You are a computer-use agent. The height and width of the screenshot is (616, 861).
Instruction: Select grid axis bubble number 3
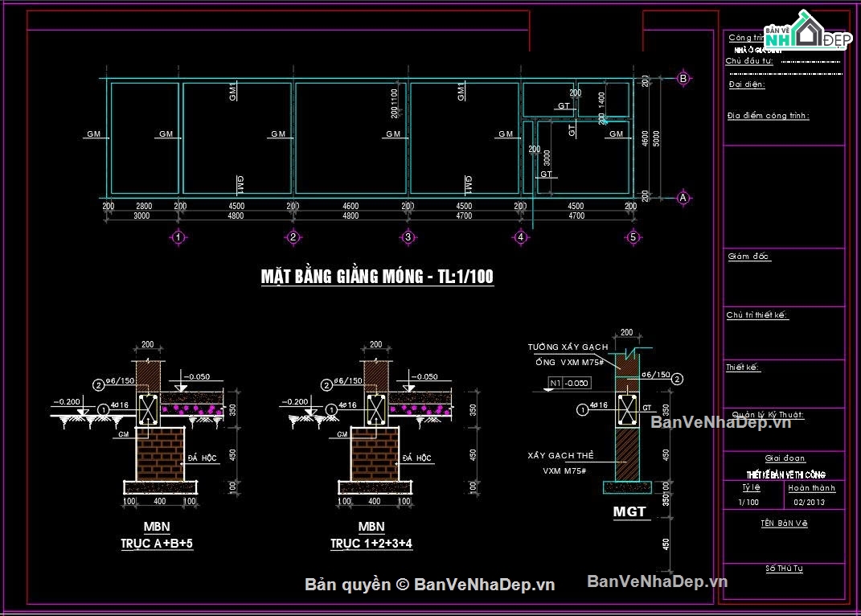tap(408, 237)
